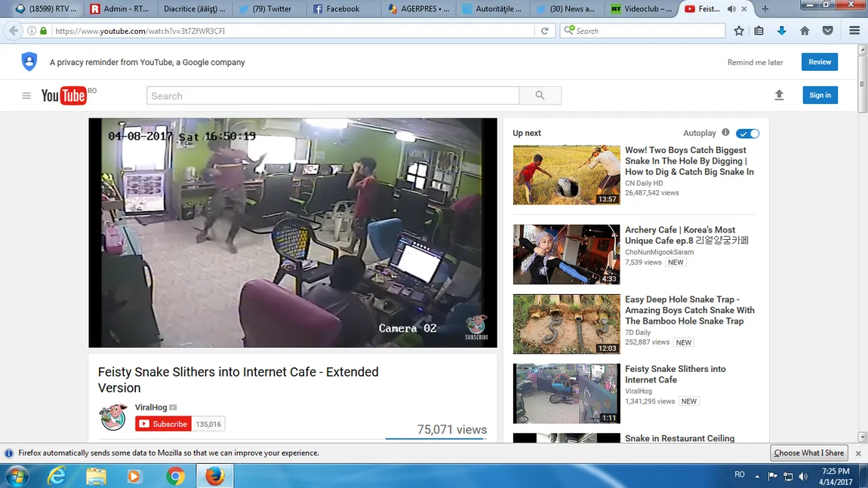Click the green secure padlock icon
868x488 pixels.
point(43,31)
